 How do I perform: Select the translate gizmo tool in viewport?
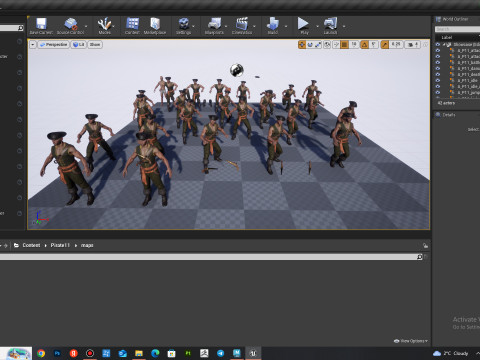coord(302,44)
